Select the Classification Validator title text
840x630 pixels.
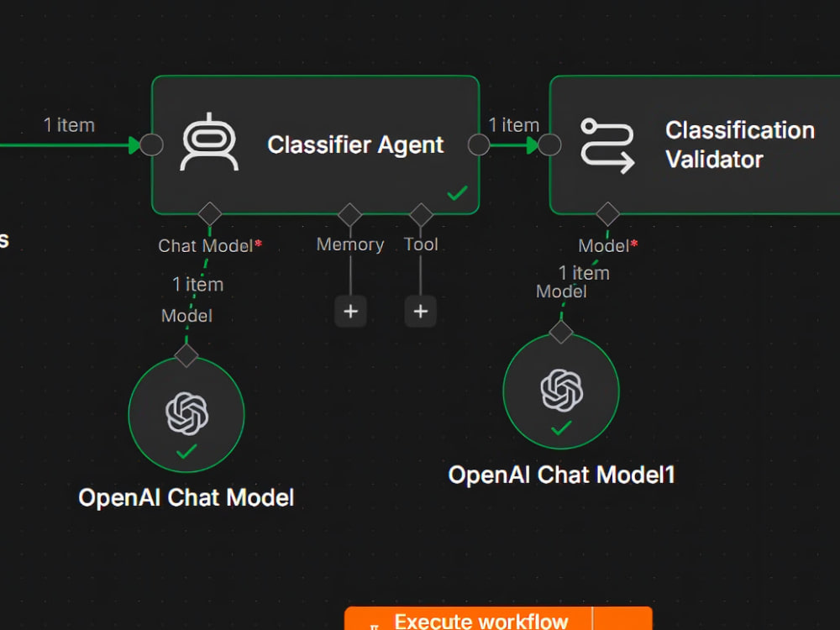click(x=740, y=144)
